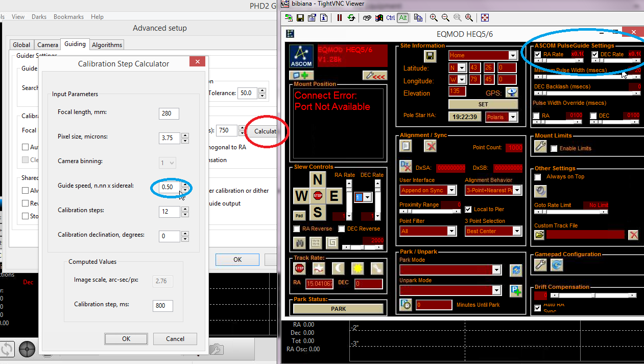The width and height of the screenshot is (644, 364).
Task: Refresh the TightVNC screen
Action: (x=351, y=18)
